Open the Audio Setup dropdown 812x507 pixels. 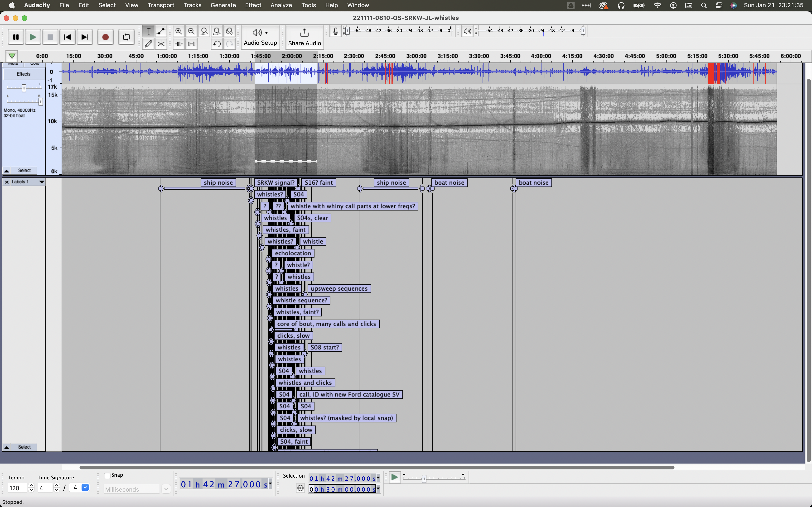260,37
